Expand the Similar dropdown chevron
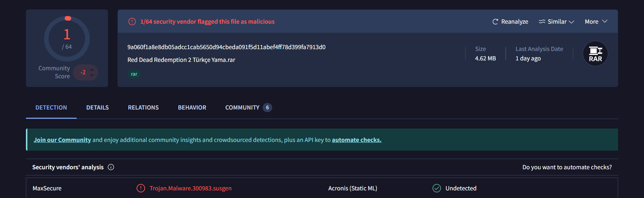644x198 pixels. tap(571, 22)
